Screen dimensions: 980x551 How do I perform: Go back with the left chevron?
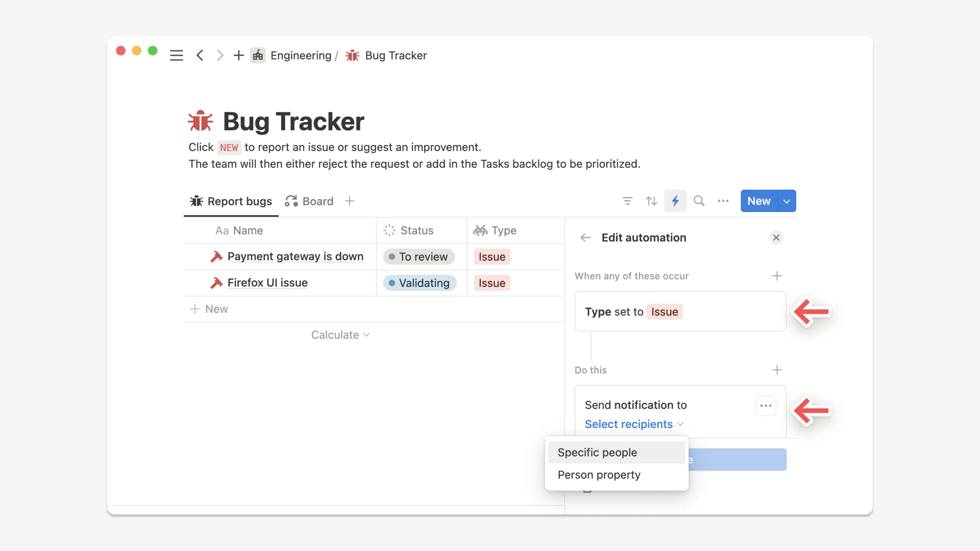[x=200, y=56]
